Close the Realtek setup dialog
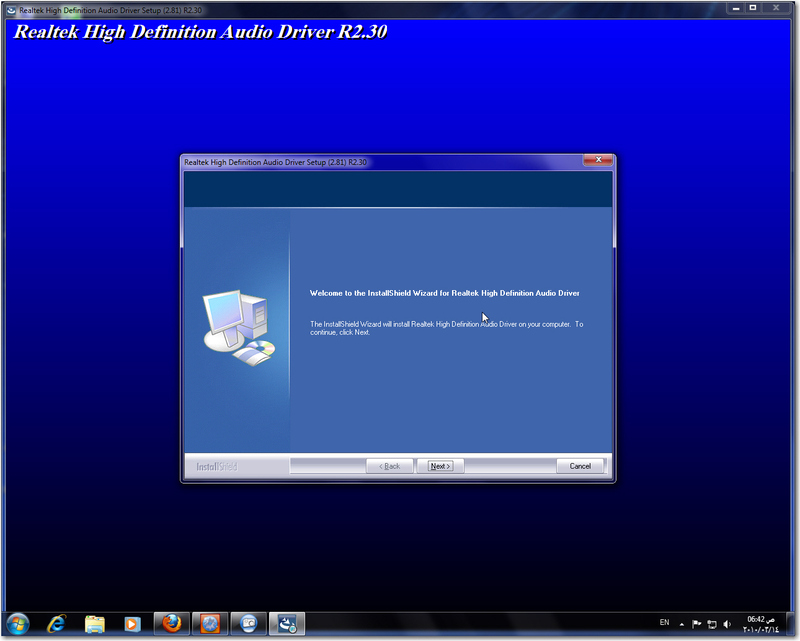This screenshot has height=641, width=800. (x=598, y=160)
